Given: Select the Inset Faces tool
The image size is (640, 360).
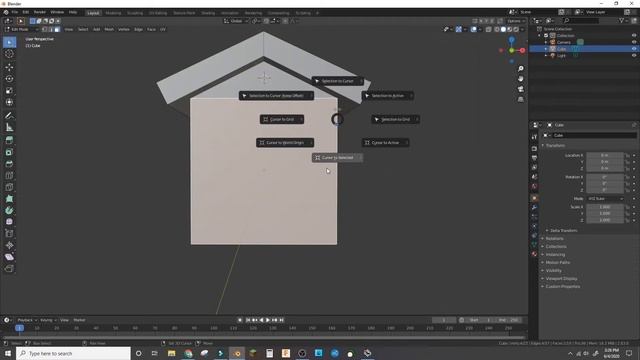Looking at the screenshot, I should pyautogui.click(x=9, y=152).
